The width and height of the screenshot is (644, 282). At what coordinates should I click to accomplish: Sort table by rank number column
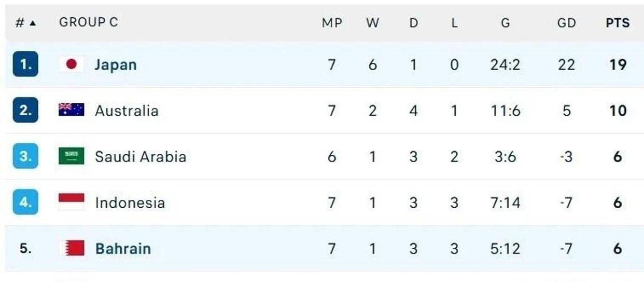[x=25, y=23]
